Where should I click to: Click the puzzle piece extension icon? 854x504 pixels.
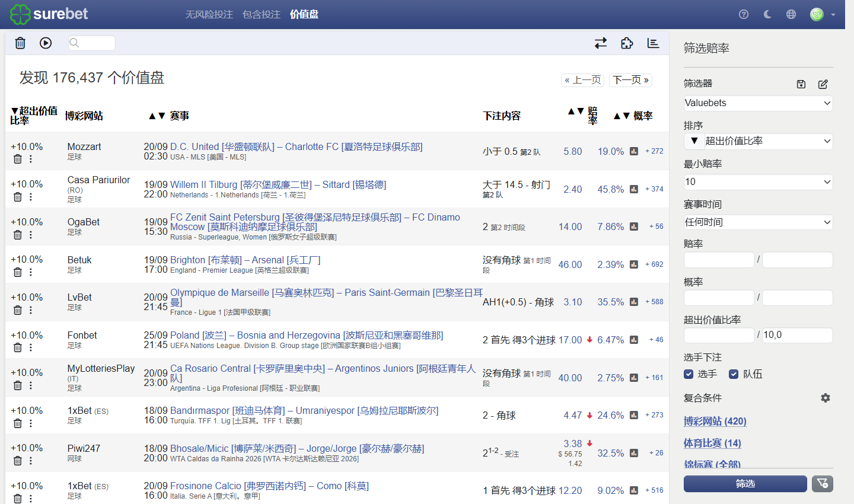[x=627, y=43]
